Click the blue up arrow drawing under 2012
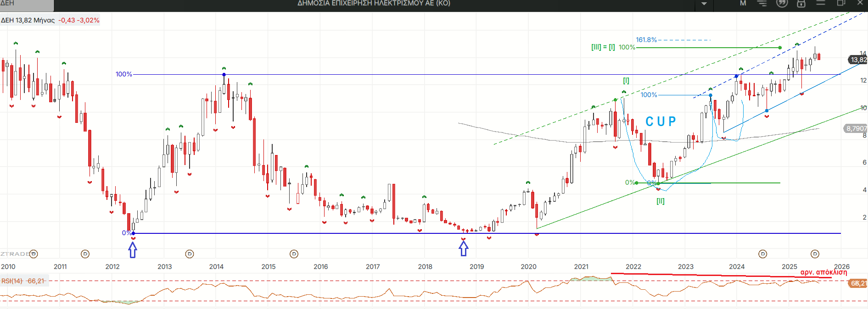This screenshot has height=309, width=868. click(x=133, y=249)
